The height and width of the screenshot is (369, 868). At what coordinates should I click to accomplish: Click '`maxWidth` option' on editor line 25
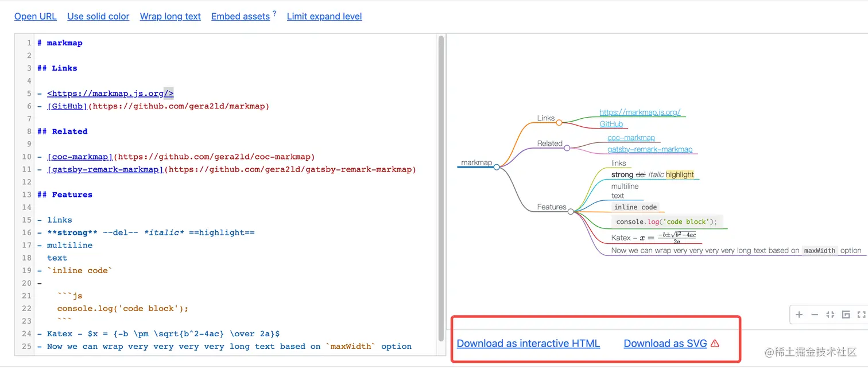coord(369,345)
